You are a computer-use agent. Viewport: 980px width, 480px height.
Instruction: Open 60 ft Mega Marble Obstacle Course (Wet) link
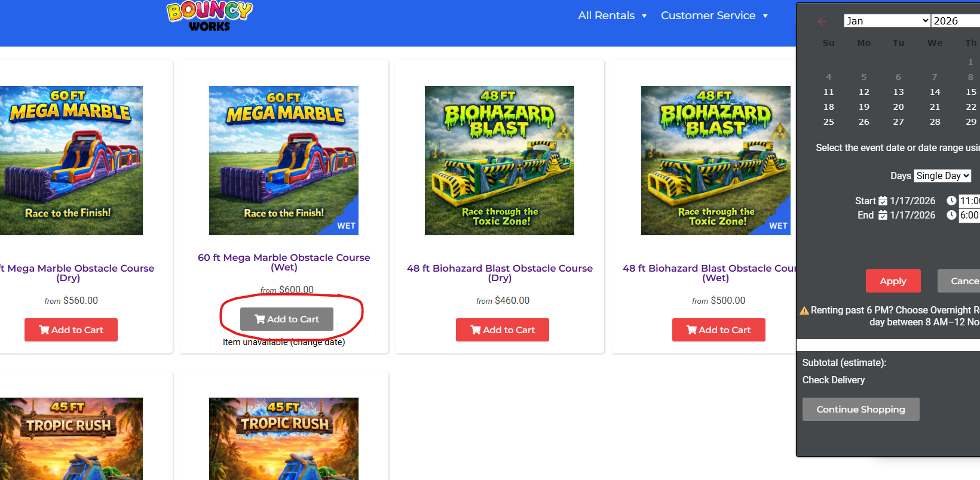point(284,262)
